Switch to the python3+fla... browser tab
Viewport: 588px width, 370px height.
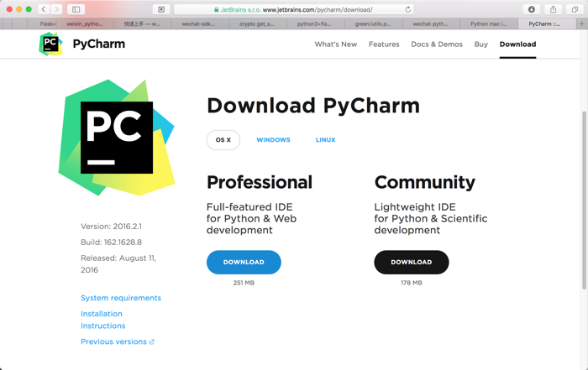[315, 23]
